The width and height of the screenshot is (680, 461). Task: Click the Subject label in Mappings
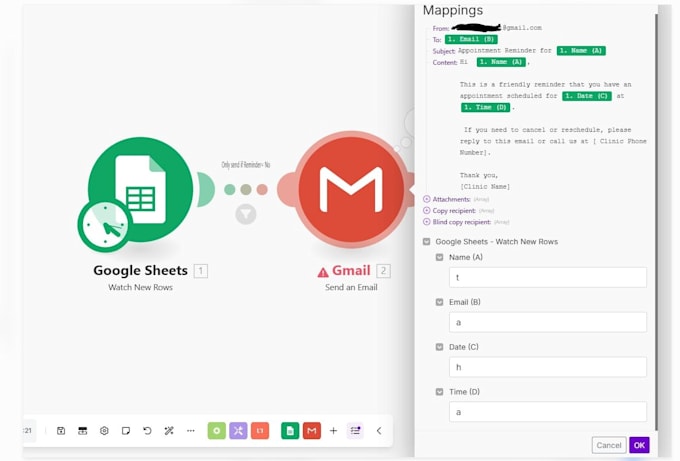(x=444, y=51)
